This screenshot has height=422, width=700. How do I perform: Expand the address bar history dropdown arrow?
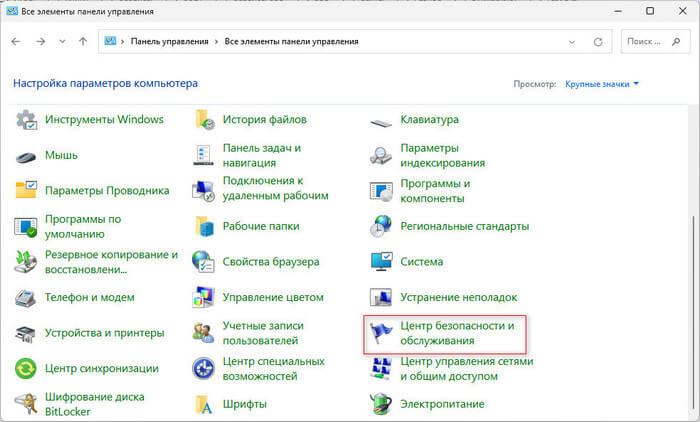point(571,41)
